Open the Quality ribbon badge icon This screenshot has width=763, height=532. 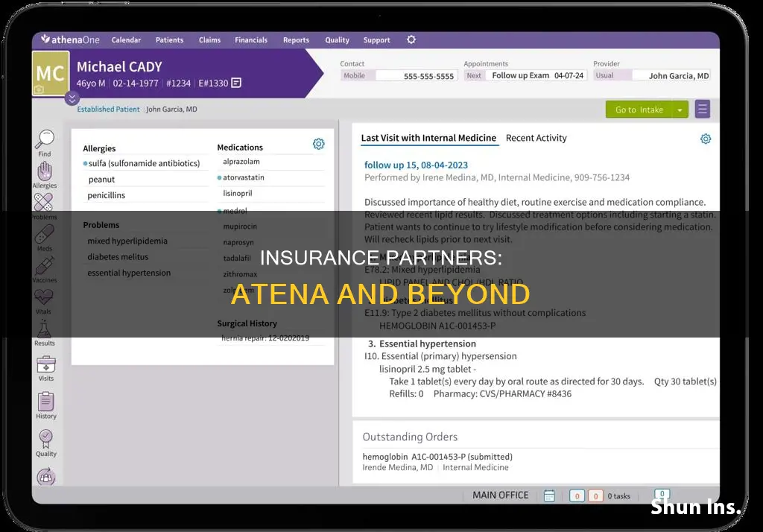click(x=45, y=439)
